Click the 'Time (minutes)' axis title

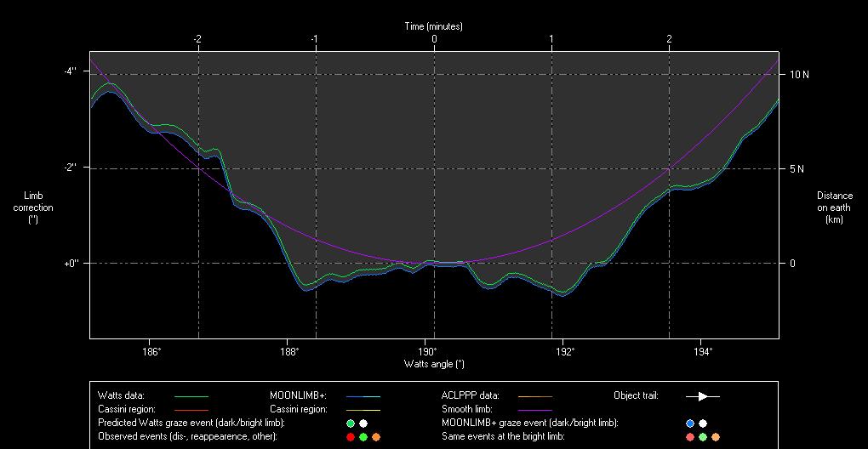pos(433,26)
